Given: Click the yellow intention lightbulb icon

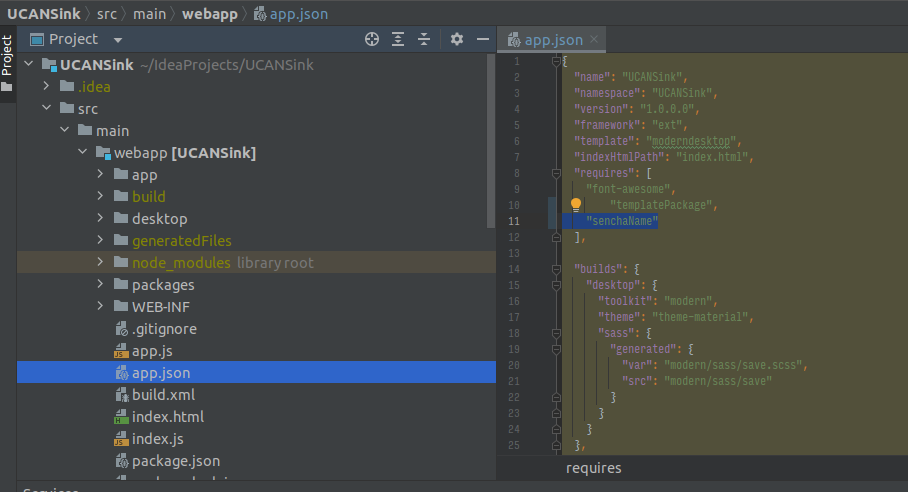Looking at the screenshot, I should [x=576, y=204].
